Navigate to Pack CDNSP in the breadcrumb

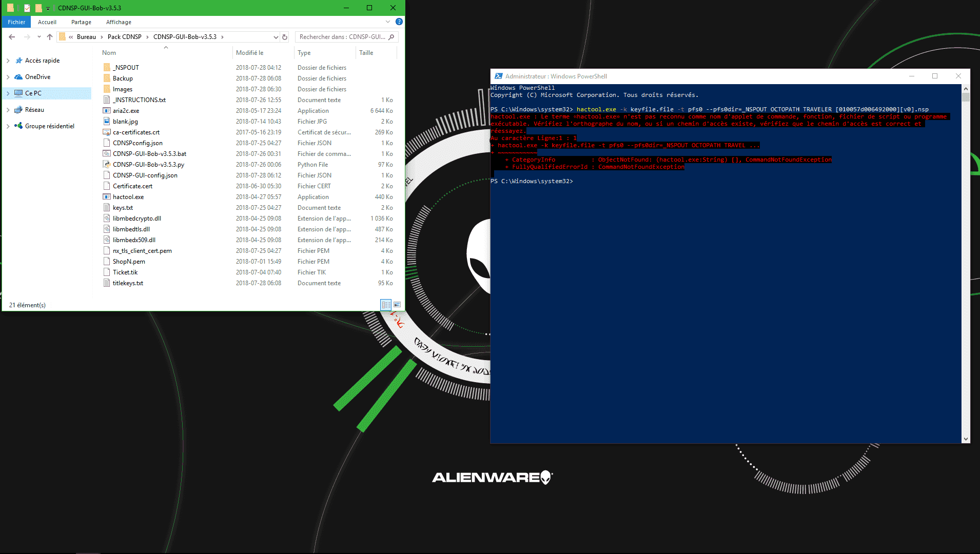125,37
